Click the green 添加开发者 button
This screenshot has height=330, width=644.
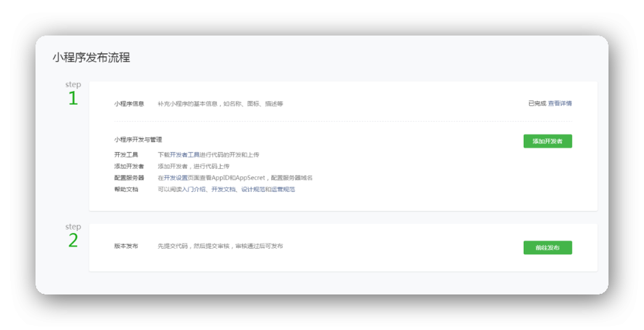click(547, 141)
